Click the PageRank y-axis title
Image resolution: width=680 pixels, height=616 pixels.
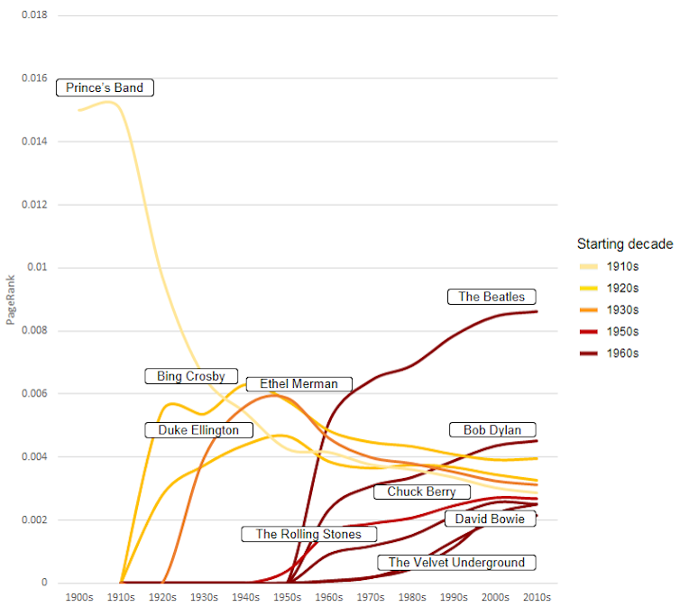coord(11,299)
